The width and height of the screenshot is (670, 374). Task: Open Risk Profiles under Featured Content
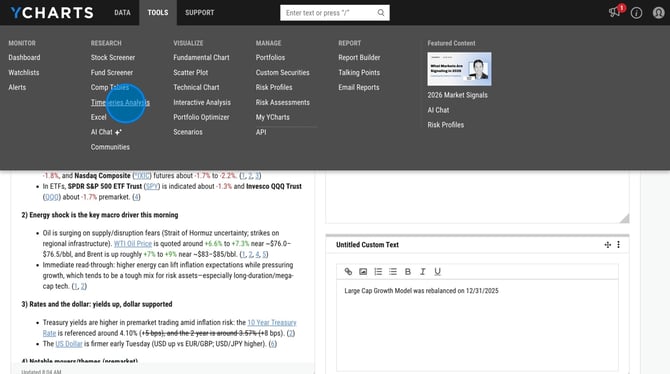pyautogui.click(x=446, y=125)
